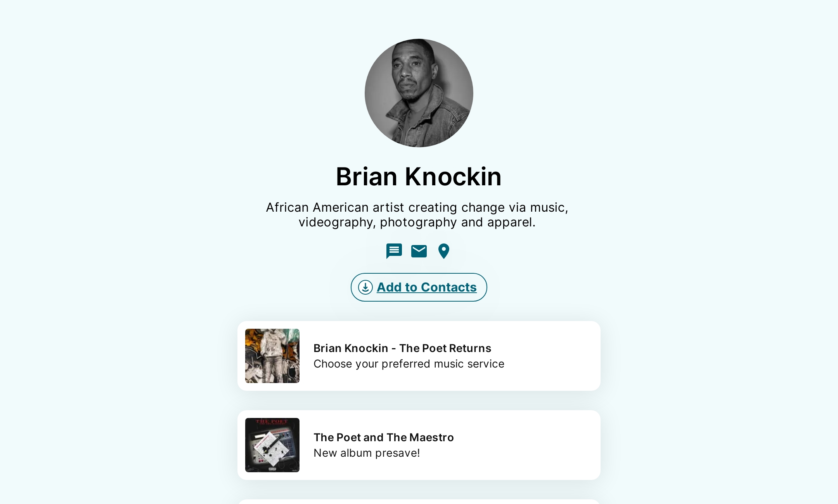Open the 'Brian Knockin - The Poet Returns' link
The image size is (838, 504).
click(x=402, y=348)
